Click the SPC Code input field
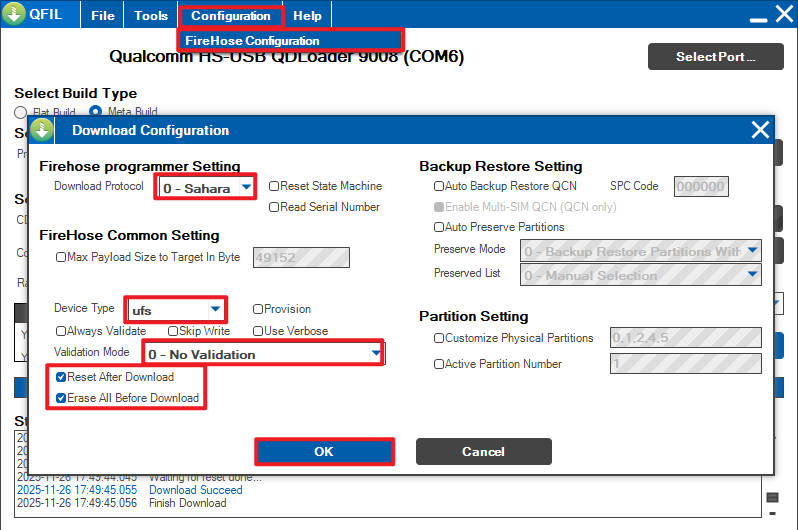Image resolution: width=798 pixels, height=530 pixels. coord(701,187)
